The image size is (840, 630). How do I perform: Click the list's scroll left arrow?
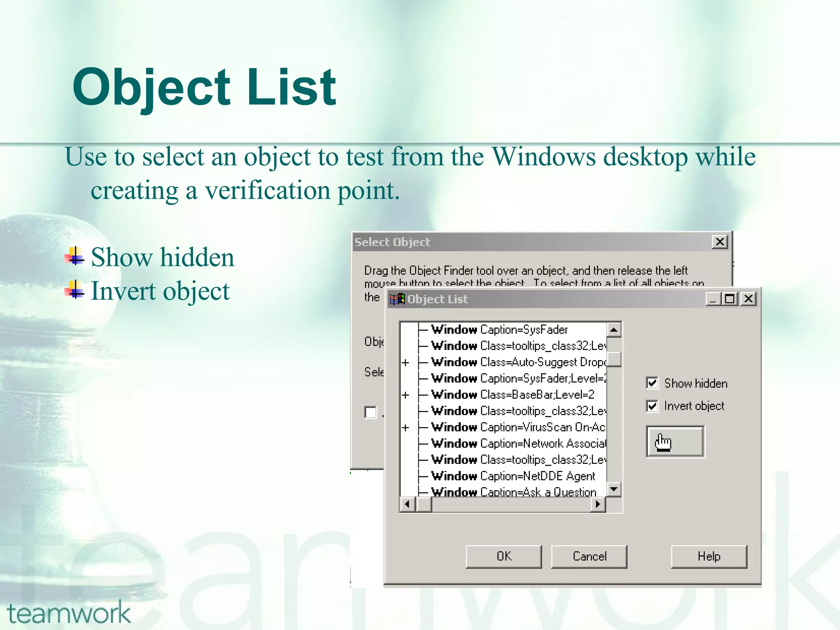click(x=407, y=504)
